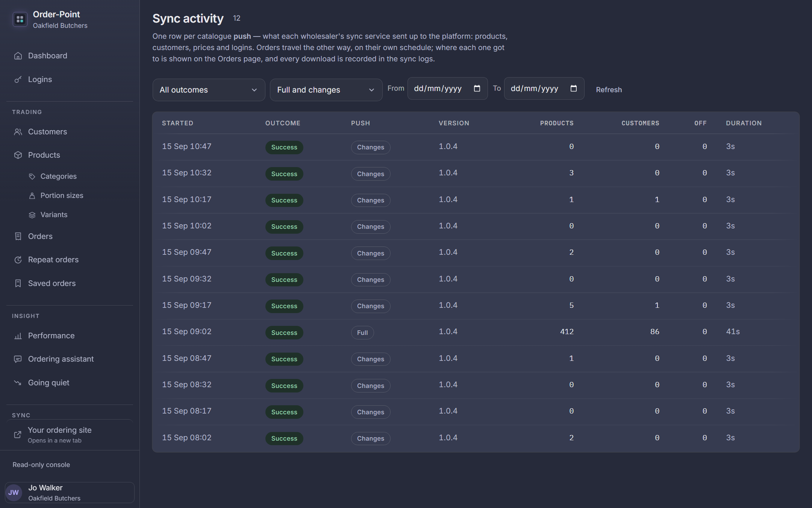This screenshot has width=812, height=508.
Task: Click the Duration column header
Action: click(x=744, y=123)
